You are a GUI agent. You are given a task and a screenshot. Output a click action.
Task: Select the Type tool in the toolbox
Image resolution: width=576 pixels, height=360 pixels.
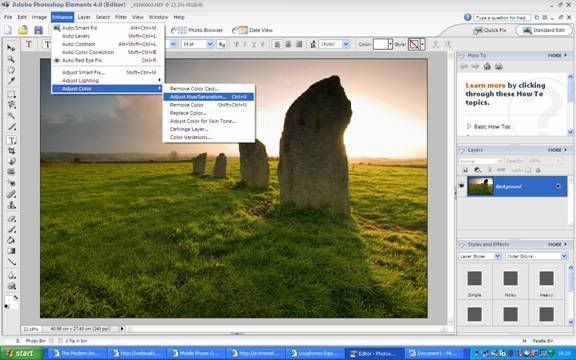pos(11,140)
